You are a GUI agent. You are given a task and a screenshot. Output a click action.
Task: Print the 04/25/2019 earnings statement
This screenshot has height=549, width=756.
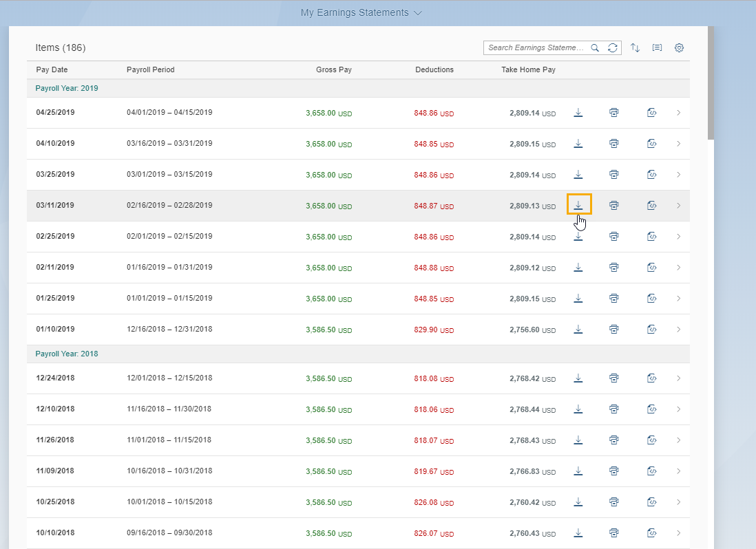click(x=613, y=113)
